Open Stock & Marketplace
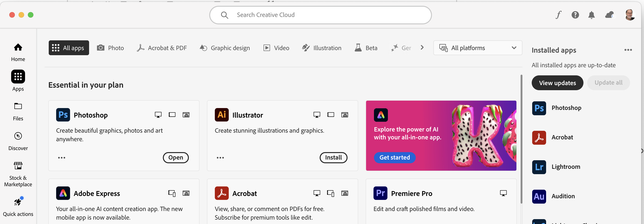 pos(18,173)
